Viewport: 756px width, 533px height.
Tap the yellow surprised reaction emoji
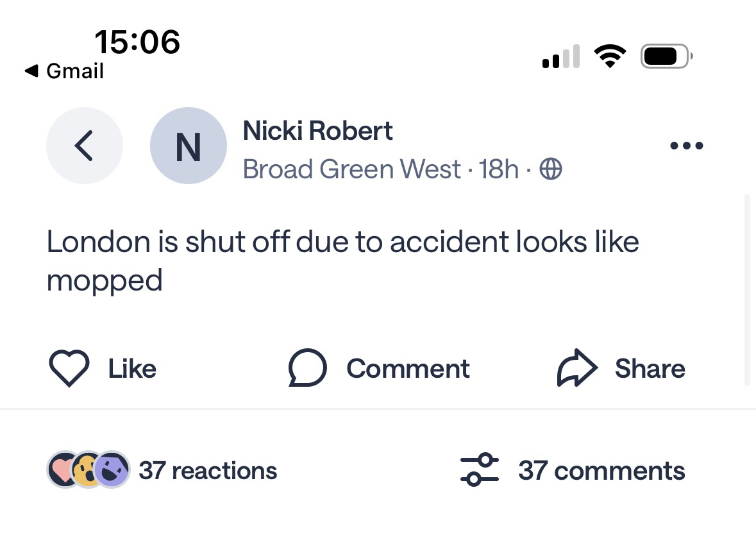[x=85, y=470]
